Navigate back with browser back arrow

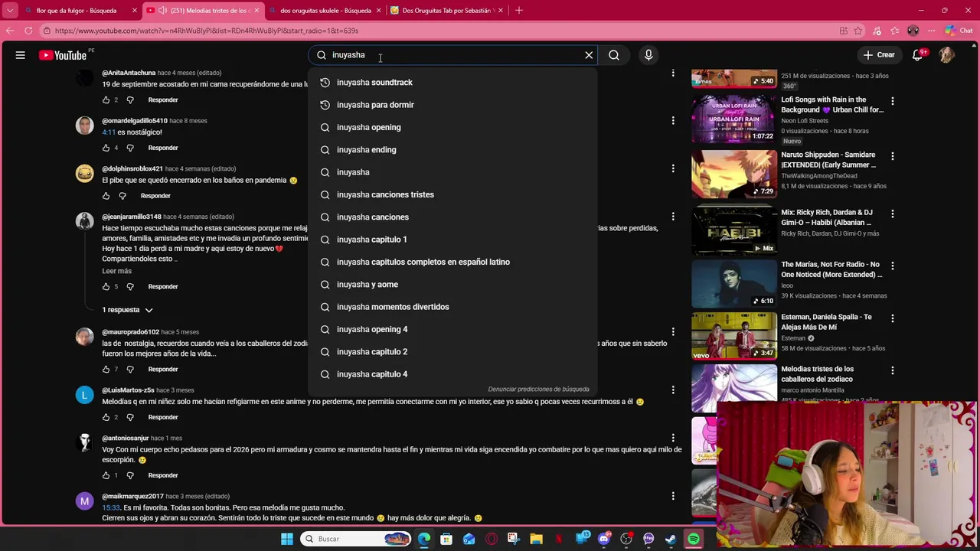(10, 31)
